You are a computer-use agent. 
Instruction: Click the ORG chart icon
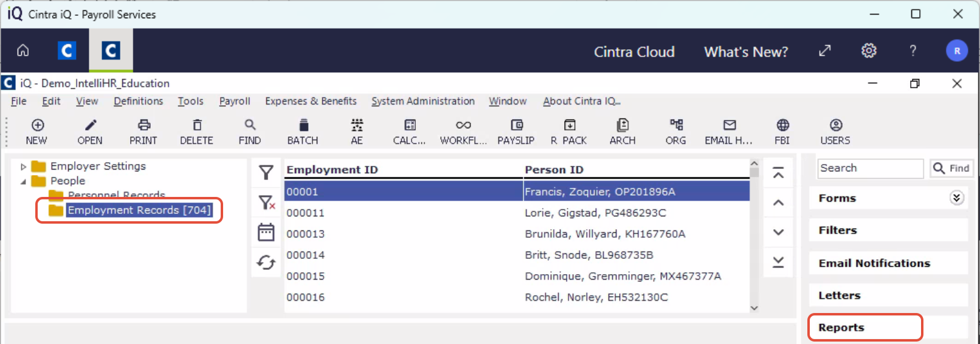click(676, 125)
